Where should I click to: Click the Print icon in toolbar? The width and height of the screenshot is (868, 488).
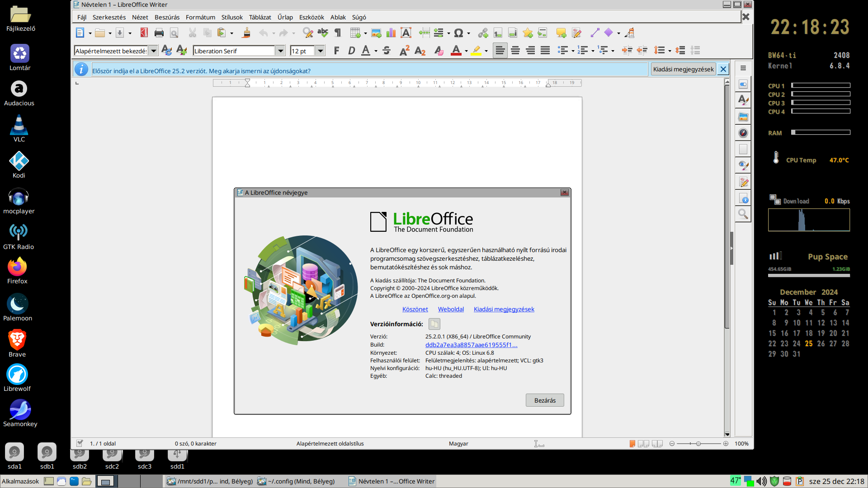coord(159,33)
